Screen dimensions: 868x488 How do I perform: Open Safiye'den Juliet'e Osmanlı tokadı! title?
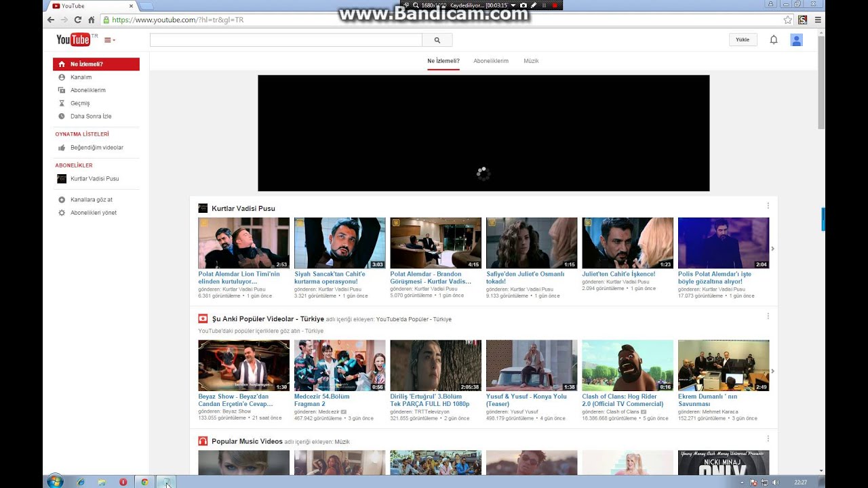[x=526, y=278]
